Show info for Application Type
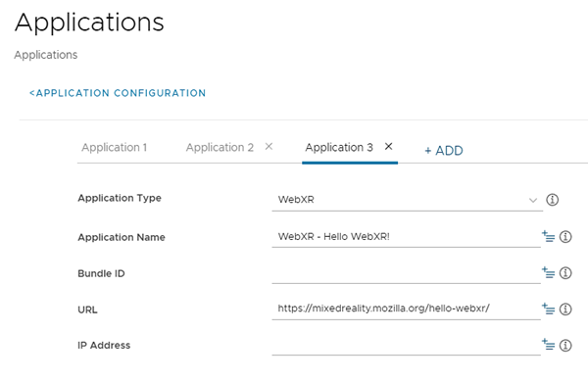The image size is (588, 381). click(x=552, y=200)
